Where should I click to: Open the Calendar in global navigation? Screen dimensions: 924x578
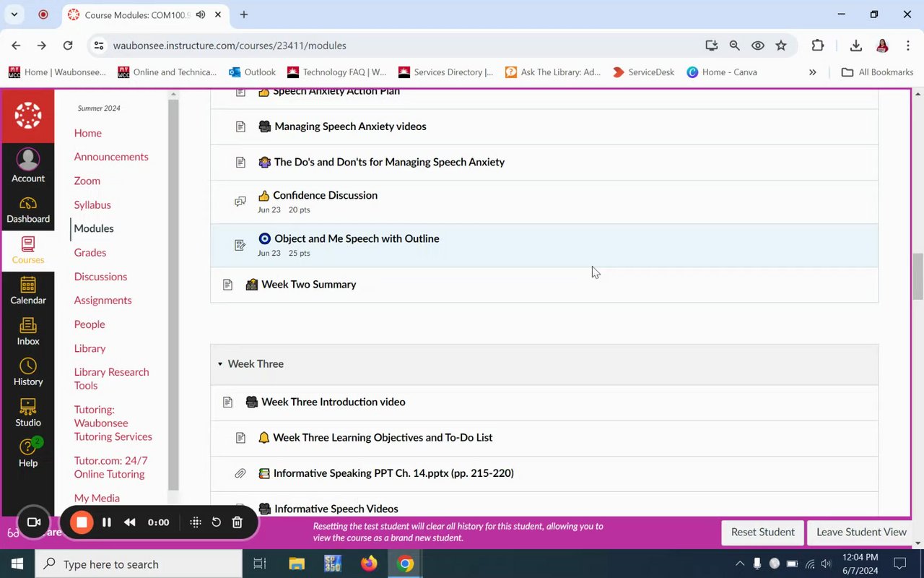(x=28, y=291)
